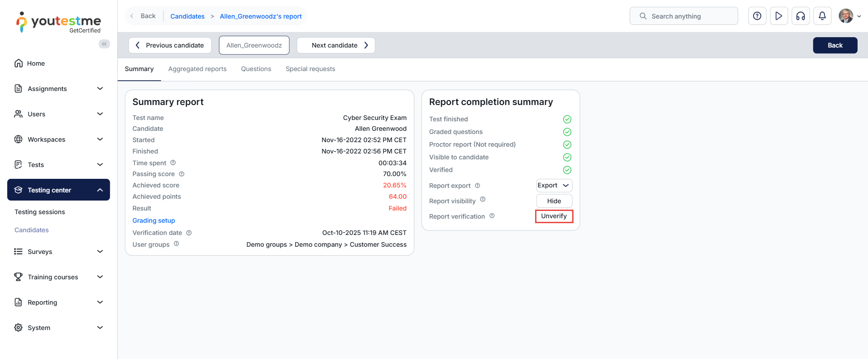This screenshot has height=359, width=868.
Task: Go to Next candidate
Action: tap(336, 45)
